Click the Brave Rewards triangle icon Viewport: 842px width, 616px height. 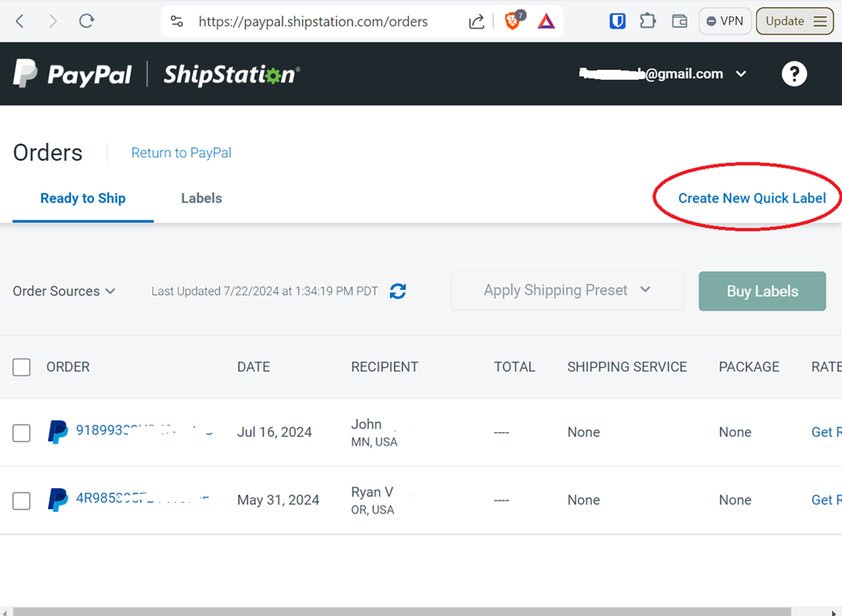(546, 21)
